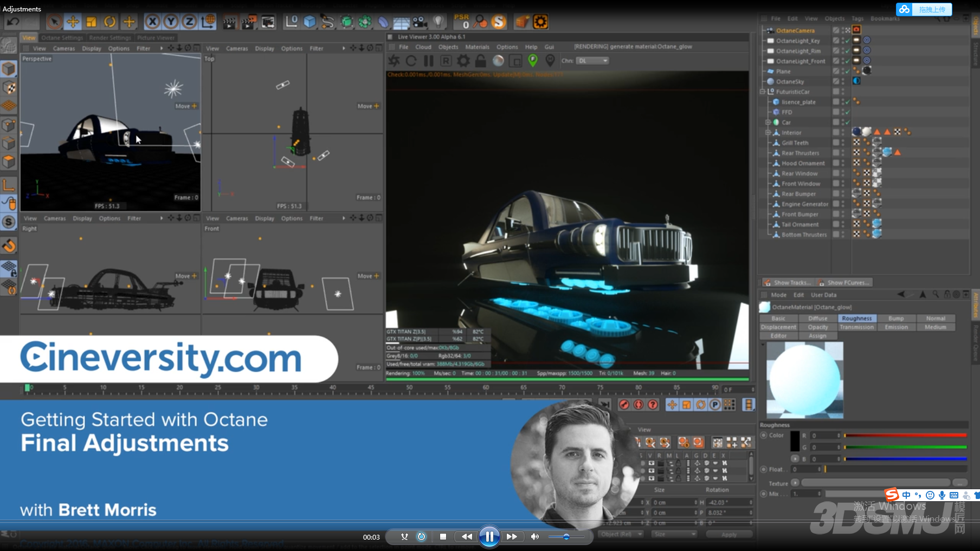980x551 pixels.
Task: Click the Texture browse ellipsis button
Action: pos(960,483)
